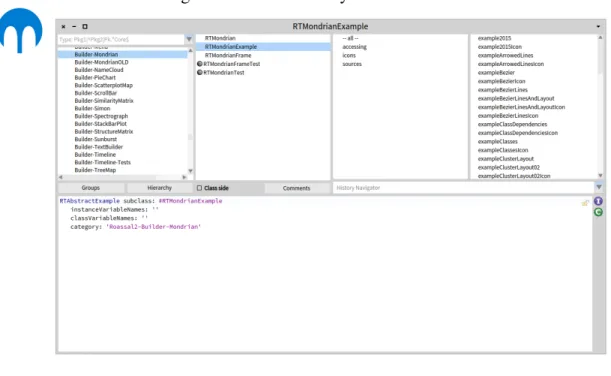Click the package list vertical scrollbar
The image size is (611, 376).
tap(190, 111)
